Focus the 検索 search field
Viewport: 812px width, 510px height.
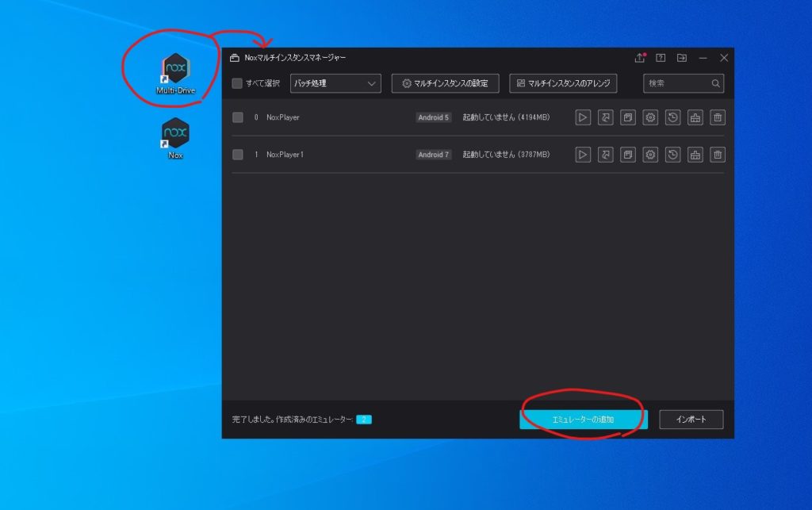coord(676,83)
